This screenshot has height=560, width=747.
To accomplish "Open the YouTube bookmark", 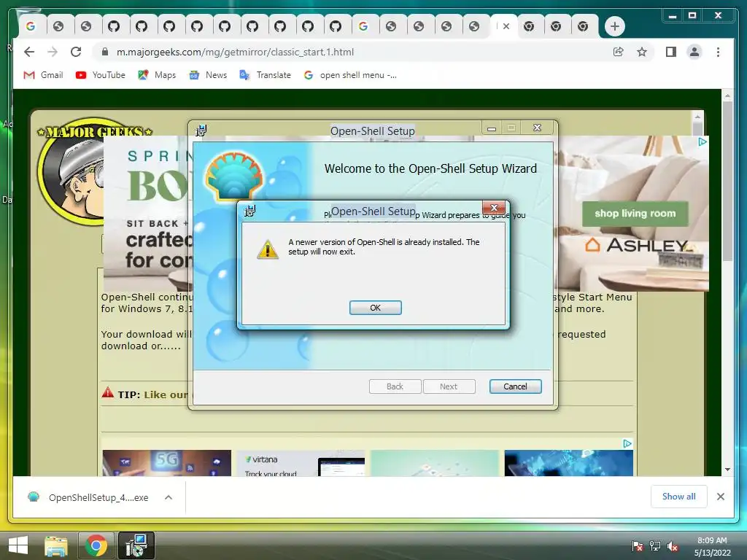I will pyautogui.click(x=101, y=75).
